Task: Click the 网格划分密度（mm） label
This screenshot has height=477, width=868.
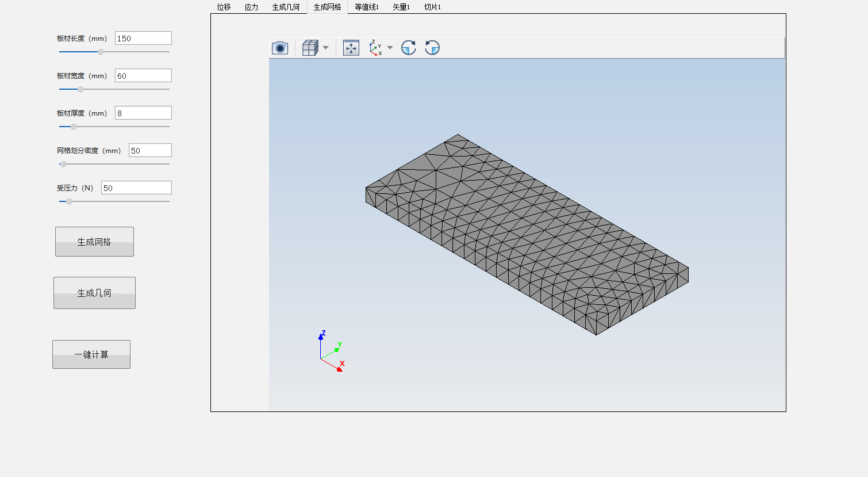Action: 89,151
